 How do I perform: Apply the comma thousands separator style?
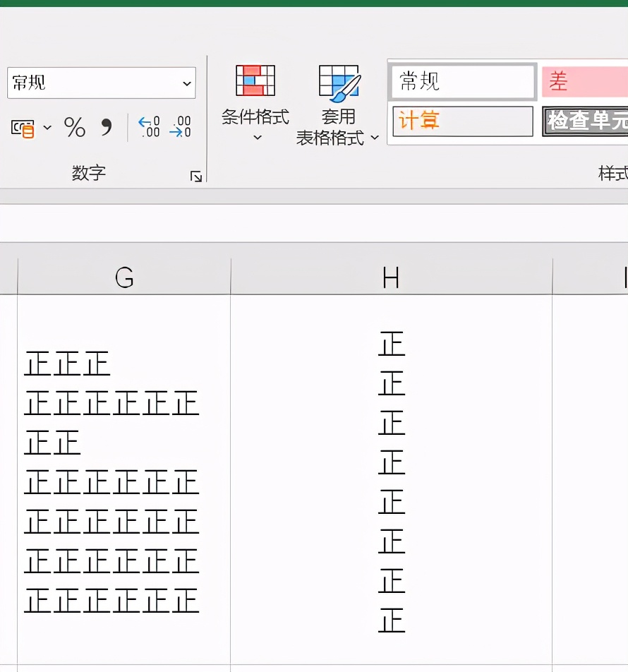coord(107,128)
